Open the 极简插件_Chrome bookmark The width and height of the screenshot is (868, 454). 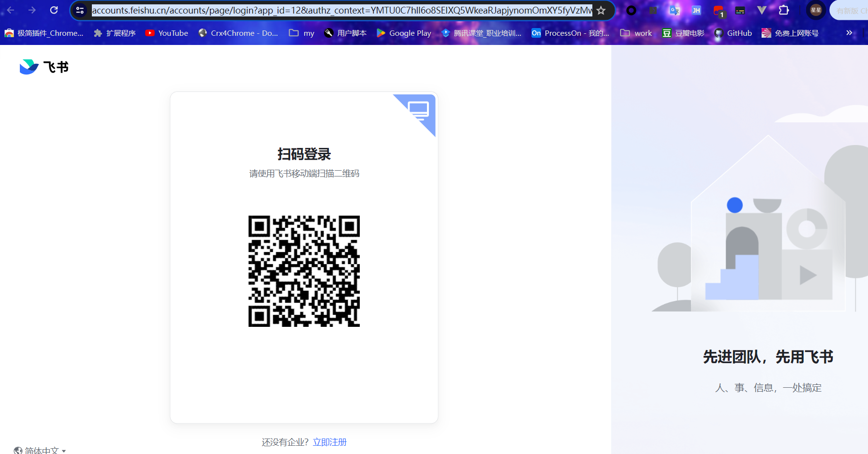[x=44, y=33]
